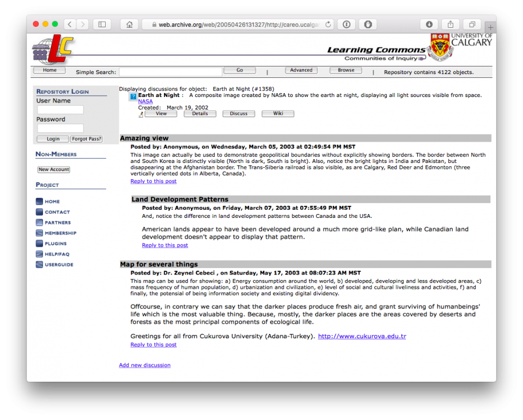Click the Learning Commons LC globe logo
The width and height of the screenshot is (523, 420).
(x=52, y=49)
